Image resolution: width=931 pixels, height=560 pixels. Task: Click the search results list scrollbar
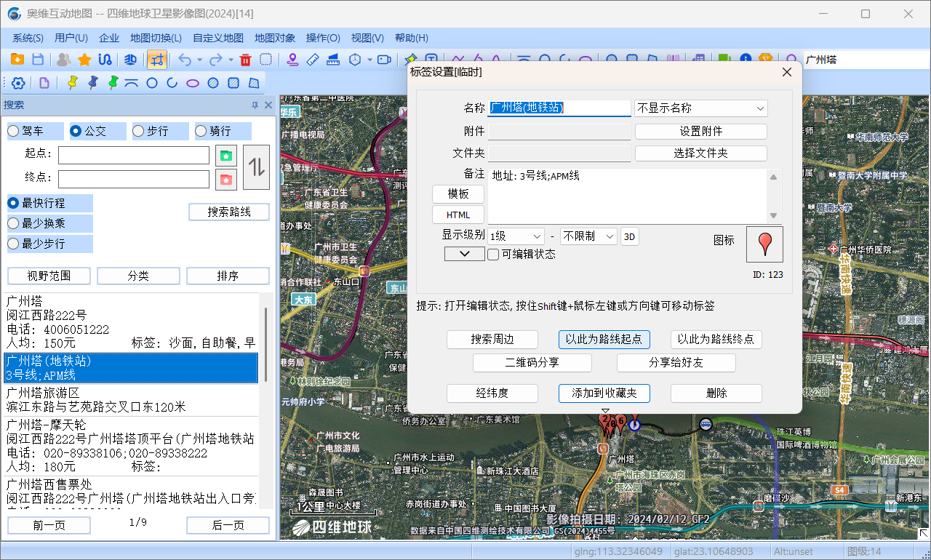click(265, 345)
